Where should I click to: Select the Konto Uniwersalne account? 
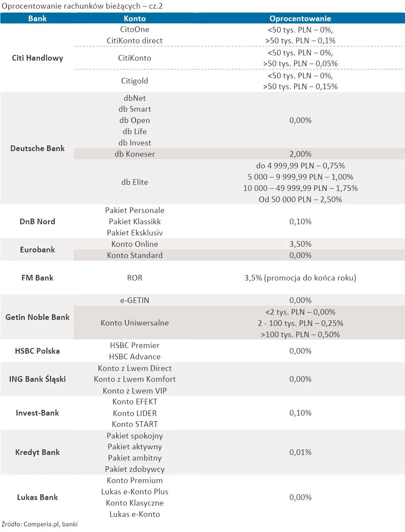tap(135, 323)
